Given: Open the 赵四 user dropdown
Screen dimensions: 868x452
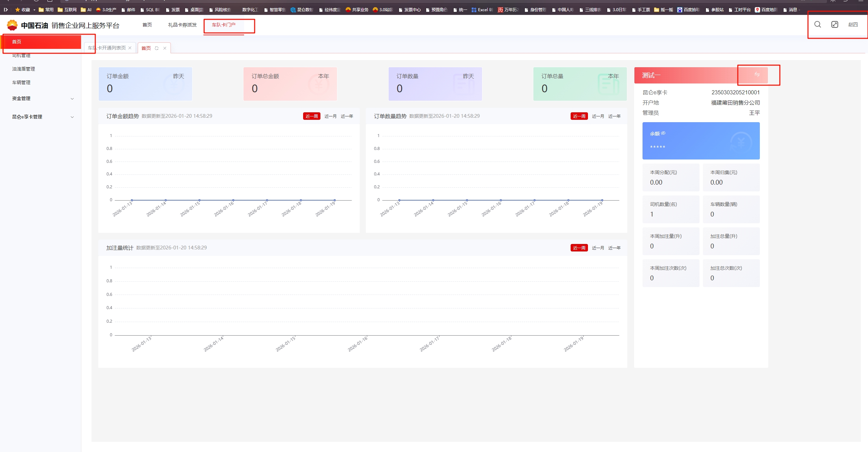Looking at the screenshot, I should [853, 24].
